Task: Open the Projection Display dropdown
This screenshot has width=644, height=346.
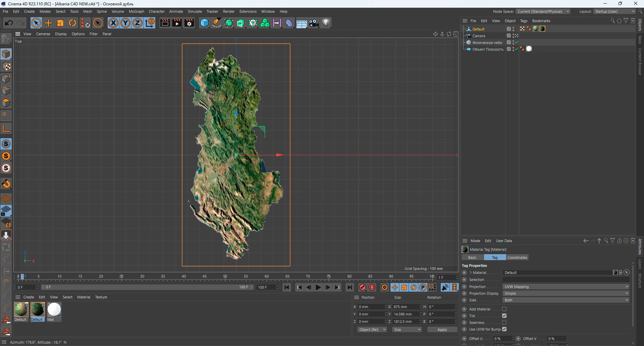Action: pyautogui.click(x=566, y=293)
